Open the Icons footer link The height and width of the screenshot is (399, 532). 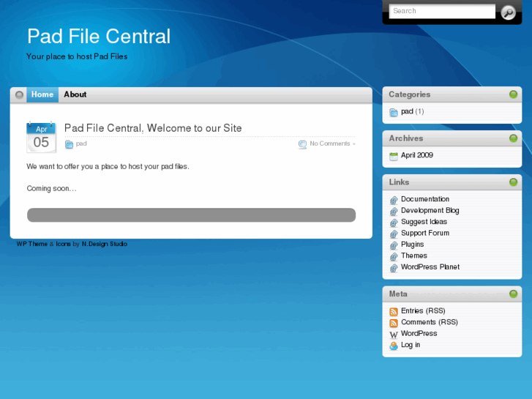(x=63, y=244)
